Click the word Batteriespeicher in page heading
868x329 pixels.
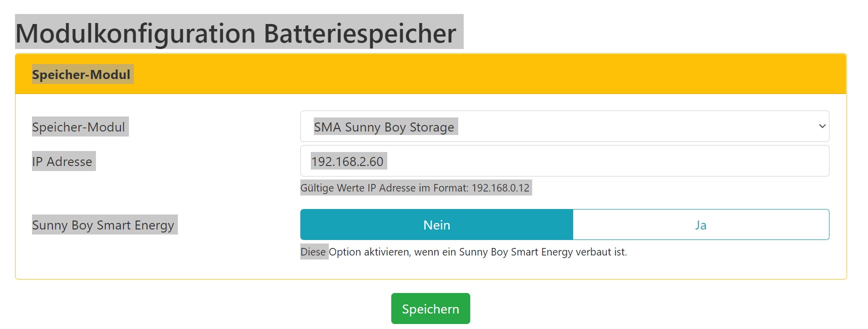360,33
